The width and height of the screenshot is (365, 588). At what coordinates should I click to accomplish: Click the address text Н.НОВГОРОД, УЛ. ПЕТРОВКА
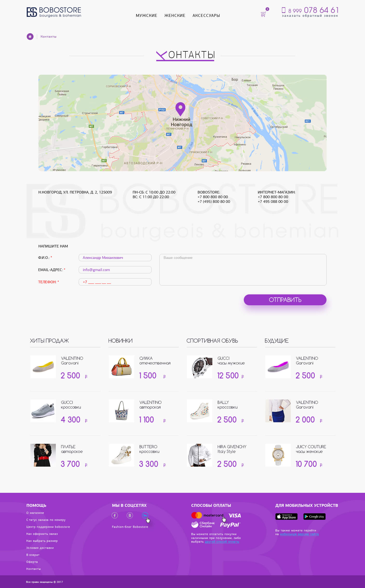point(75,192)
